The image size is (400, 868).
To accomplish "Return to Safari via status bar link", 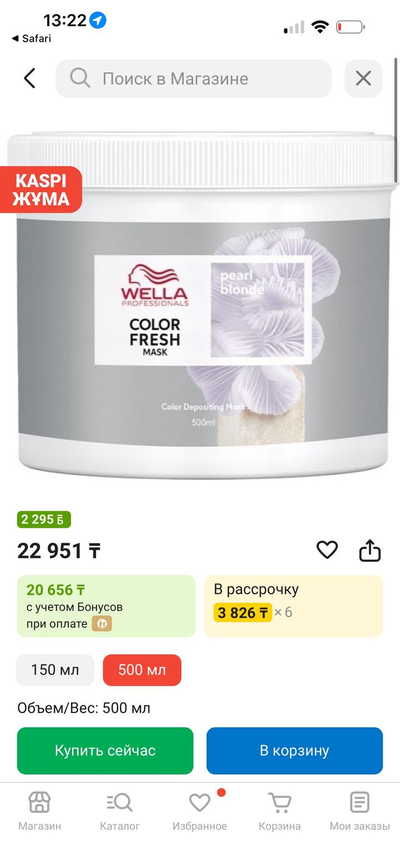I will pos(32,38).
